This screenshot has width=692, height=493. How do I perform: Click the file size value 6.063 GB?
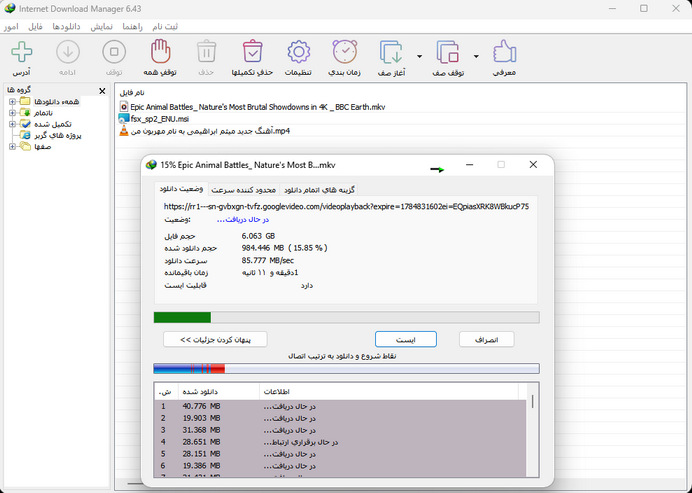(x=258, y=236)
